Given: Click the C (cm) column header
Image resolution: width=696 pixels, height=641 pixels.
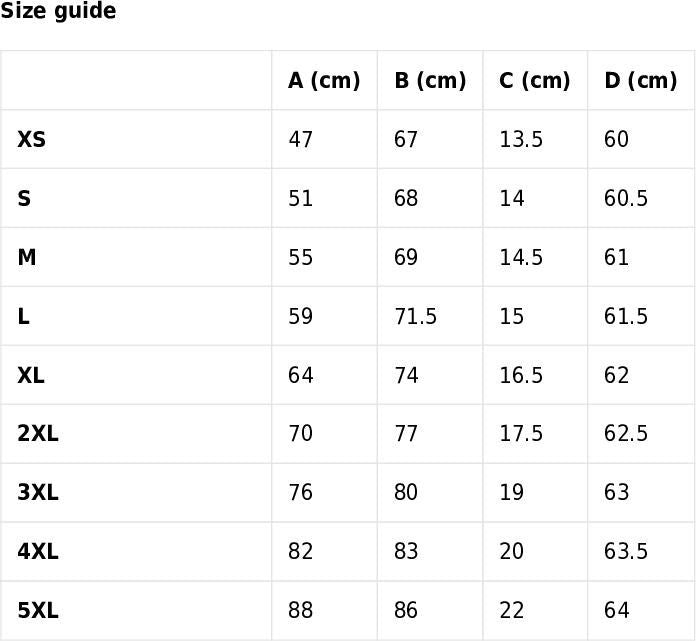Looking at the screenshot, I should coord(535,81).
